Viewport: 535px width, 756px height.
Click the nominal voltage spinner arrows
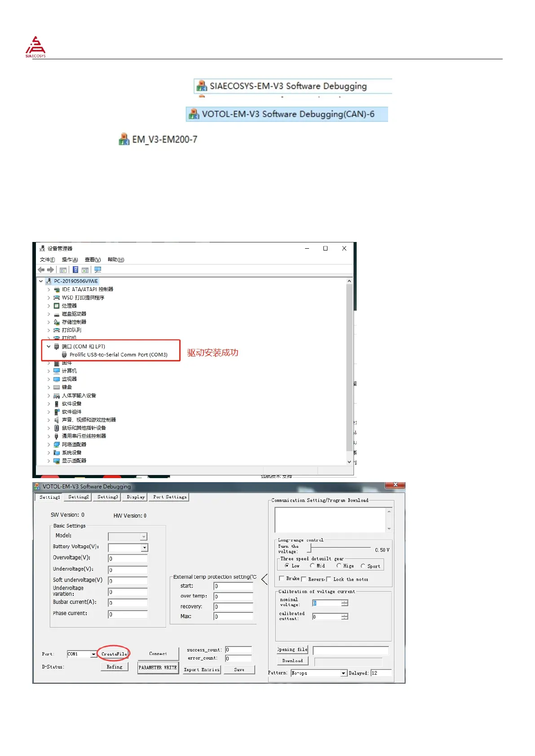point(345,603)
